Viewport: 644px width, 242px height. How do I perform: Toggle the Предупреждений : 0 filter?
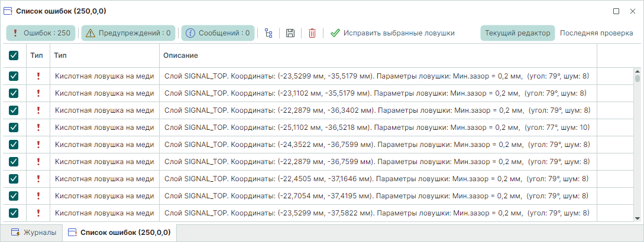[128, 33]
